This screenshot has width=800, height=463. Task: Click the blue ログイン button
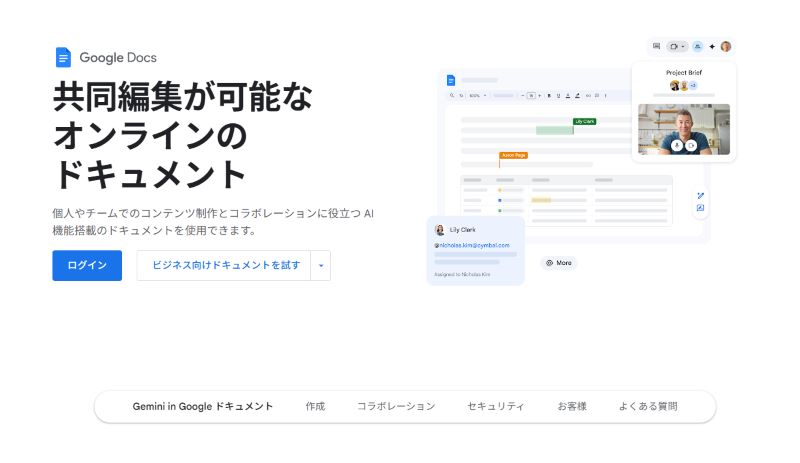(87, 265)
